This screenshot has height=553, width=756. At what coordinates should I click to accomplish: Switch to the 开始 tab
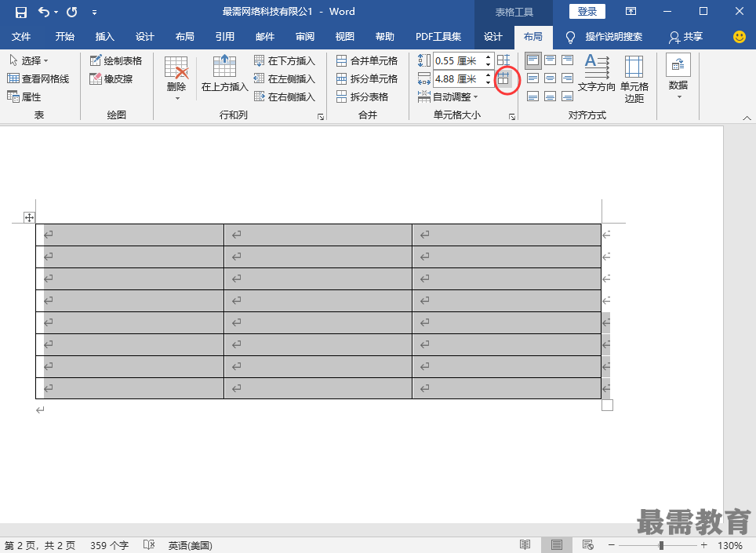(x=64, y=37)
